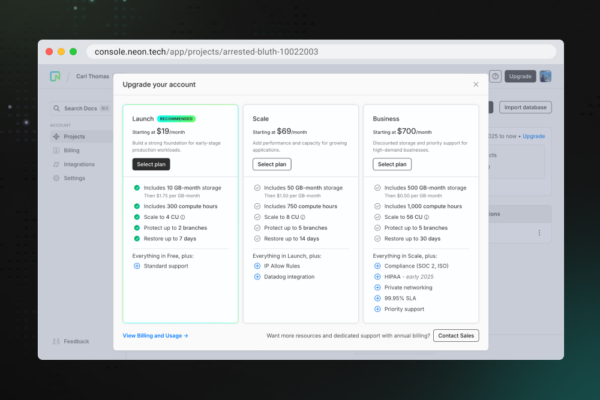Click plus icon beside HIPAA
The height and width of the screenshot is (400, 600).
377,277
